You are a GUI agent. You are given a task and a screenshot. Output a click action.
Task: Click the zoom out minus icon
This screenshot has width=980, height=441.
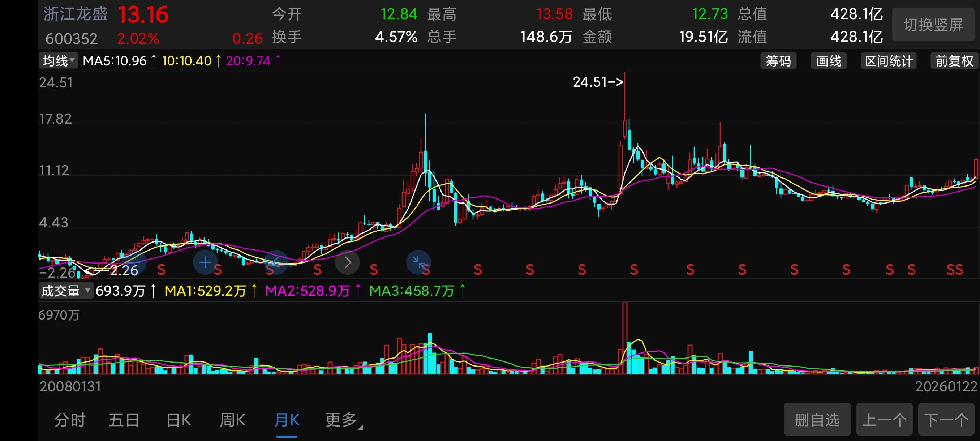coord(134,262)
